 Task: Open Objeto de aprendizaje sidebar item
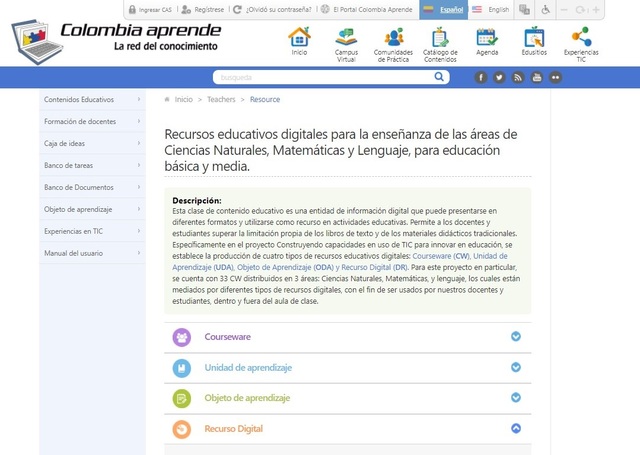tap(92, 209)
